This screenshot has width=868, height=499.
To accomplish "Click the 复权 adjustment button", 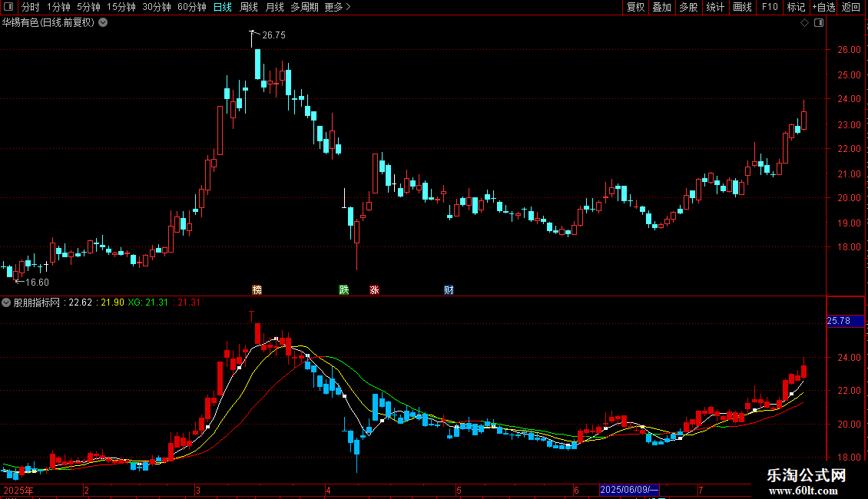I will tap(635, 7).
